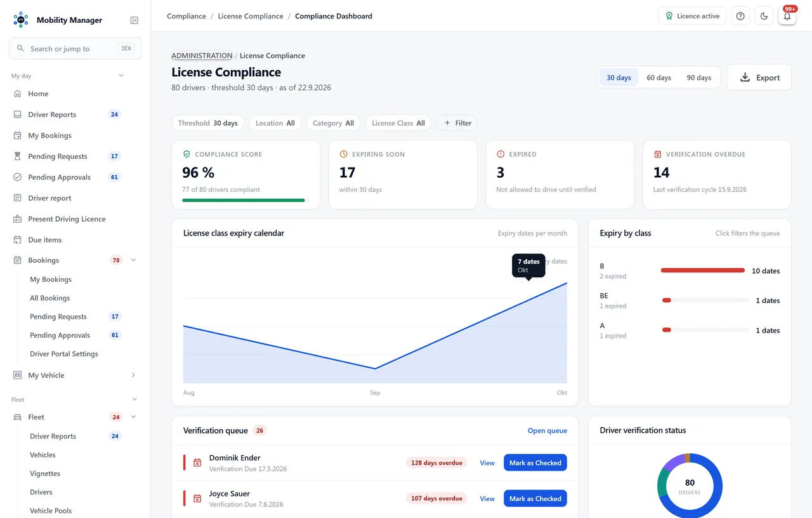Viewport: 812px width, 518px height.
Task: Click the Home icon in sidebar
Action: click(x=17, y=94)
